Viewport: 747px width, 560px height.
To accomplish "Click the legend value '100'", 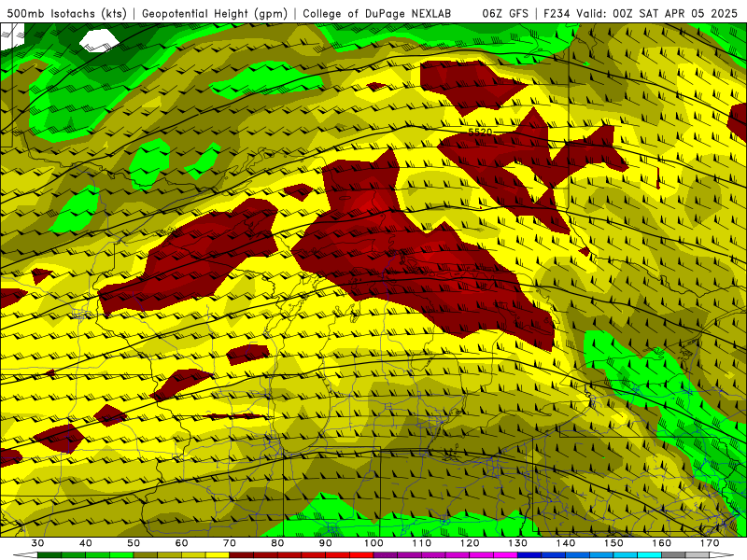I will pos(374,543).
